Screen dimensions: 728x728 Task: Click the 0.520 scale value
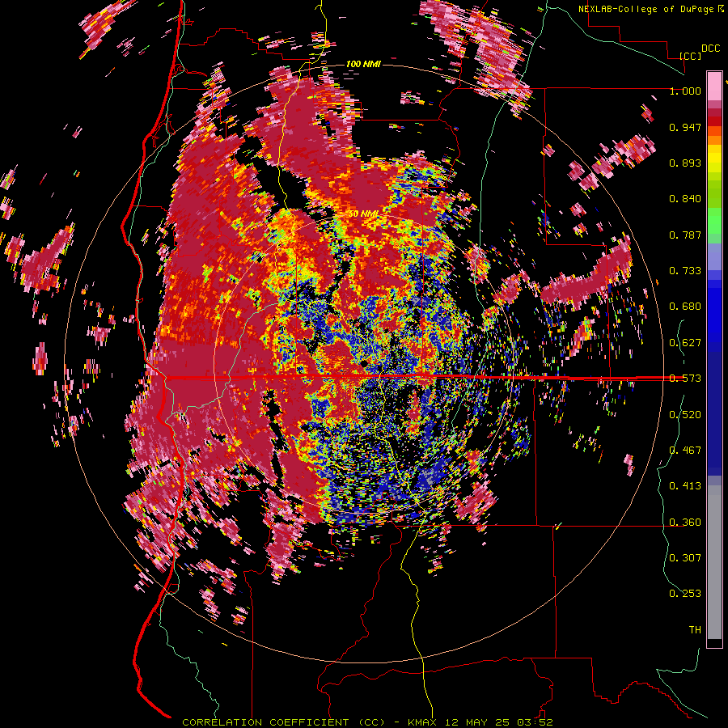pos(685,414)
